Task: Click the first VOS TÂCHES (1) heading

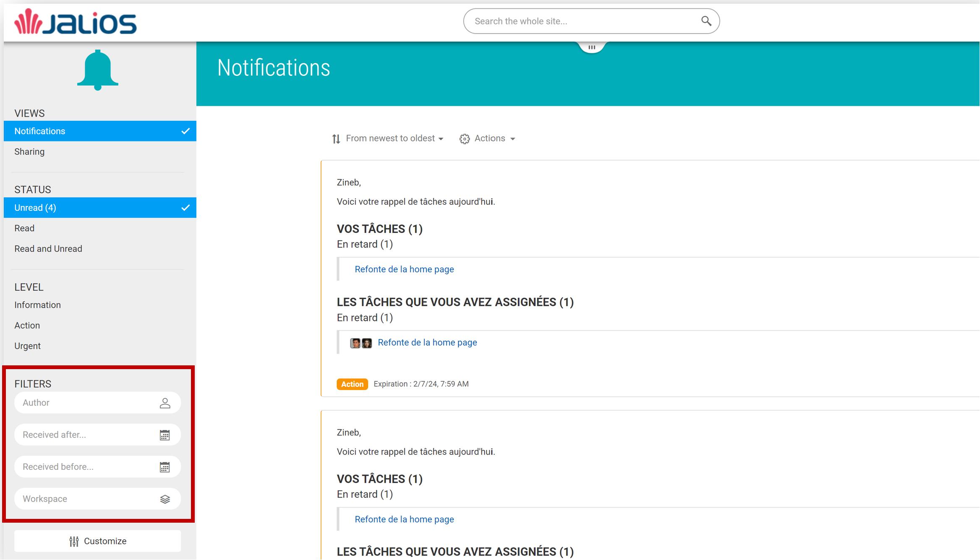Action: 379,229
